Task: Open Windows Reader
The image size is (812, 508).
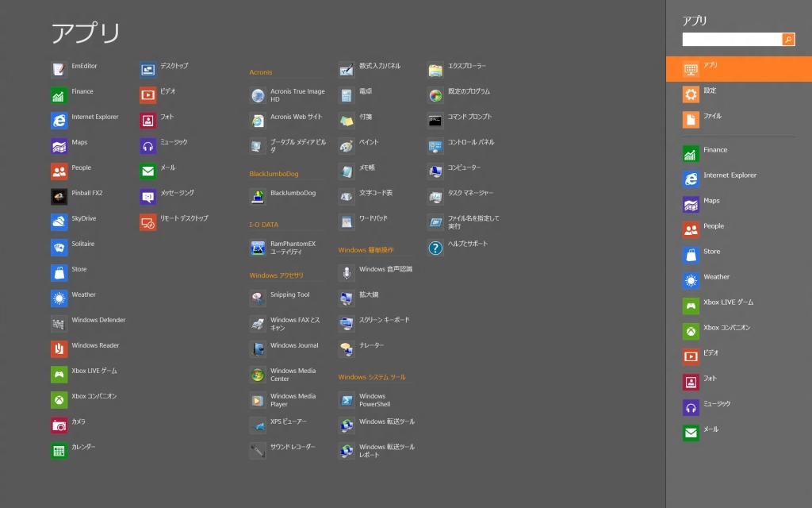Action: [59, 349]
